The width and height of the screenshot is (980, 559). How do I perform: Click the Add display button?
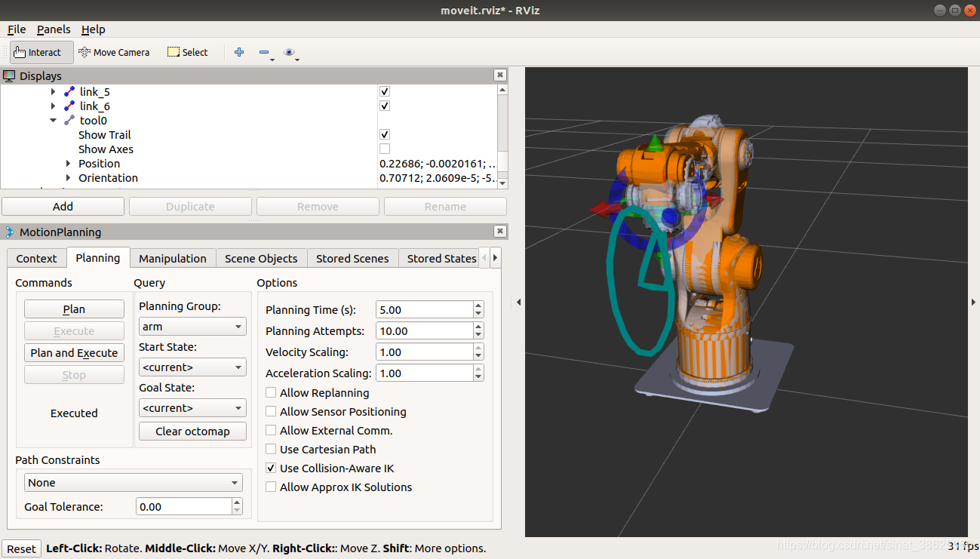point(63,206)
